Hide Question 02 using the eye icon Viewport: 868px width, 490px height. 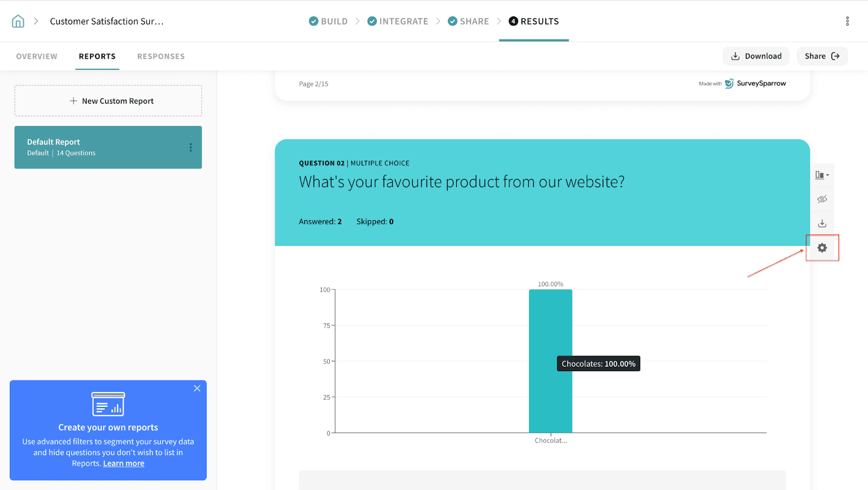822,199
